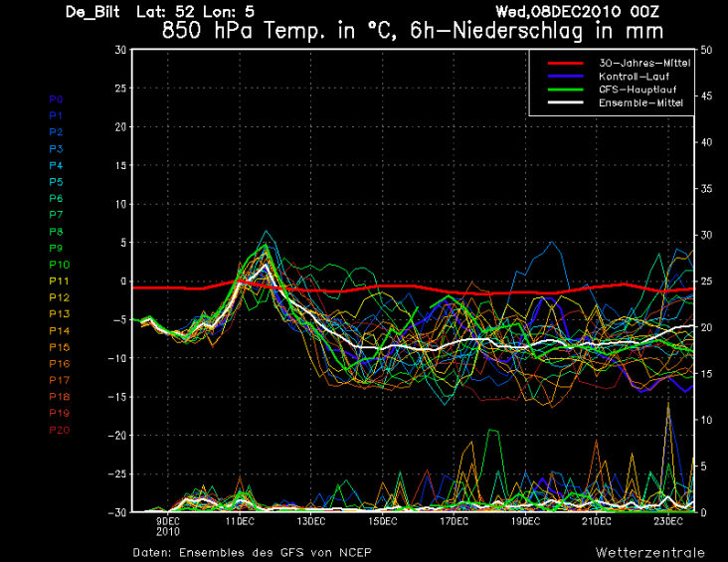Click the 45 precipitation axis label

[706, 96]
